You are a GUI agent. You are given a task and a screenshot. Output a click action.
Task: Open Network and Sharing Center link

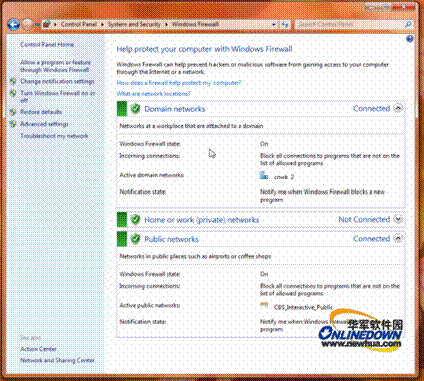(57, 360)
